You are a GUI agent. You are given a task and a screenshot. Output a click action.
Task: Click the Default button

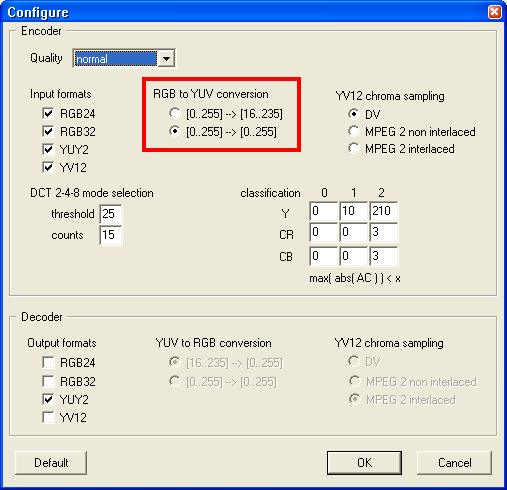tap(51, 463)
